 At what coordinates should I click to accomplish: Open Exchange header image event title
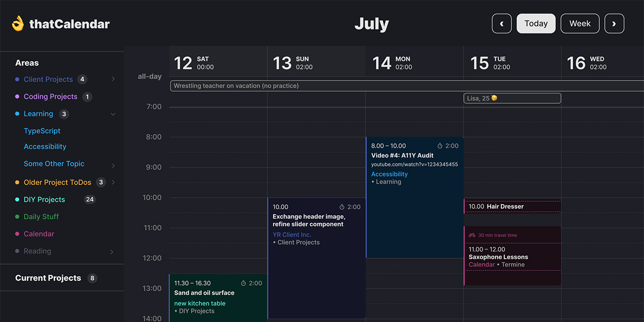coord(309,220)
